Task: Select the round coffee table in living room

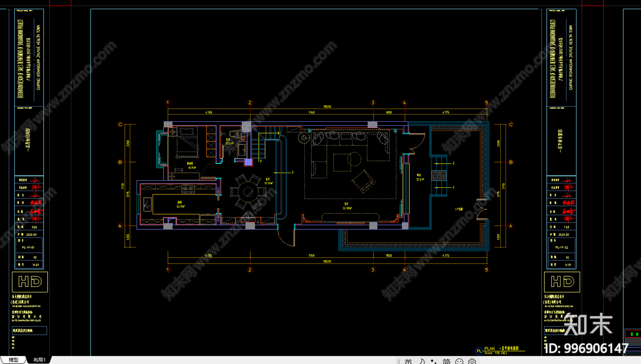Action: (354, 159)
